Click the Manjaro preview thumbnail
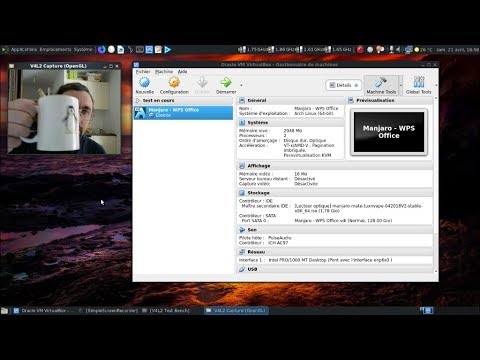The image size is (480, 360). click(389, 132)
